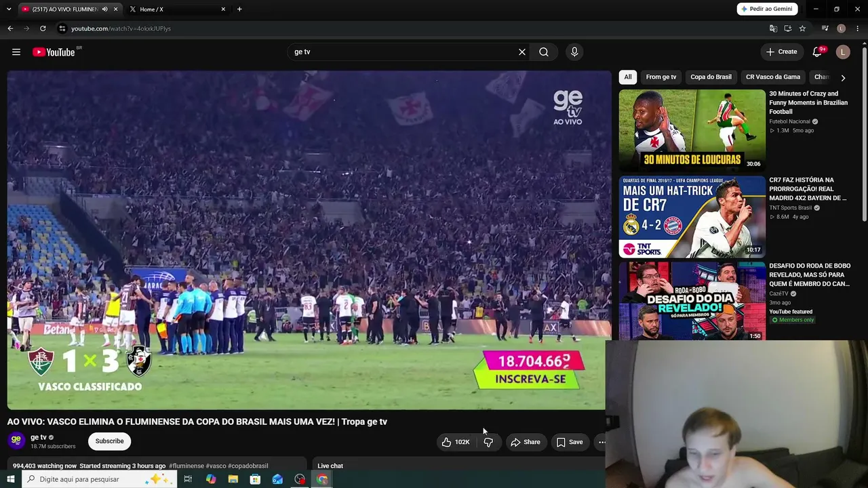The width and height of the screenshot is (868, 488).
Task: Close the Home / X tab
Action: pos(223,9)
